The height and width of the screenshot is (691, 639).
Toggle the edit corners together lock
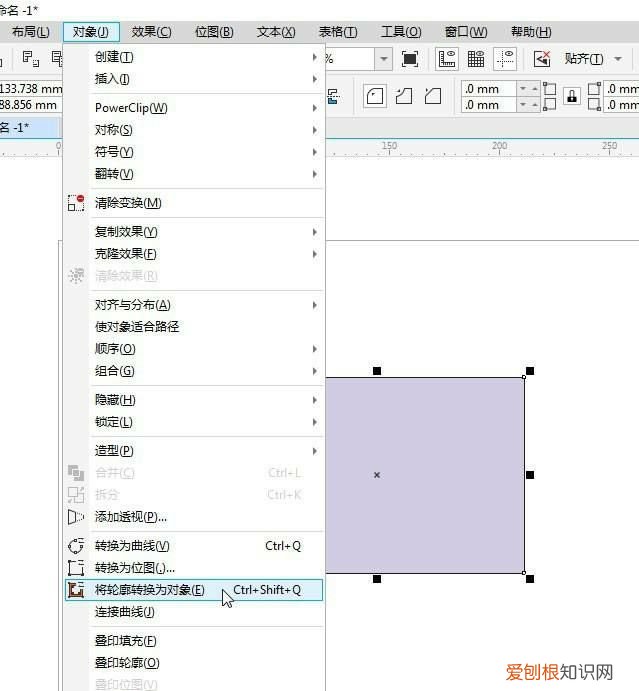(x=572, y=96)
